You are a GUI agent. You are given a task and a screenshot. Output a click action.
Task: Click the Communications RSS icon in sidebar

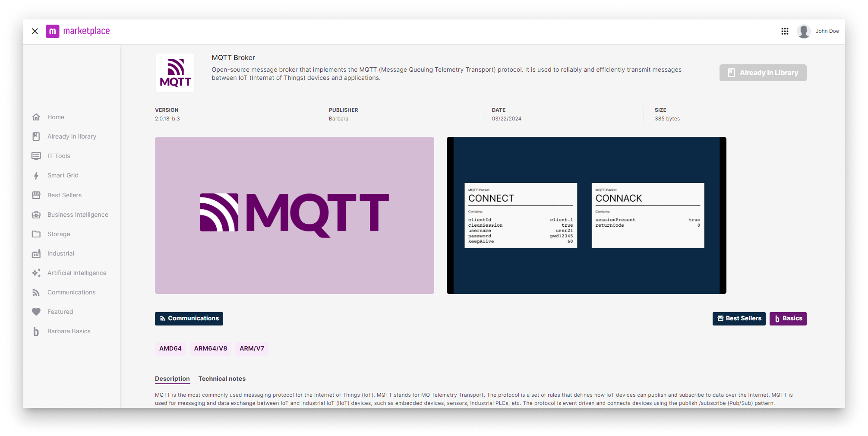point(36,292)
